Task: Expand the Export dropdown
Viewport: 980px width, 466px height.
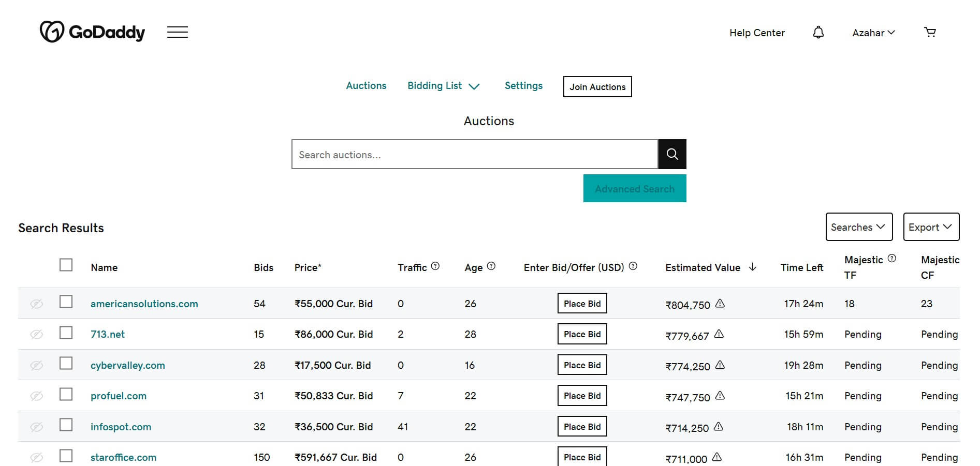Action: tap(931, 227)
